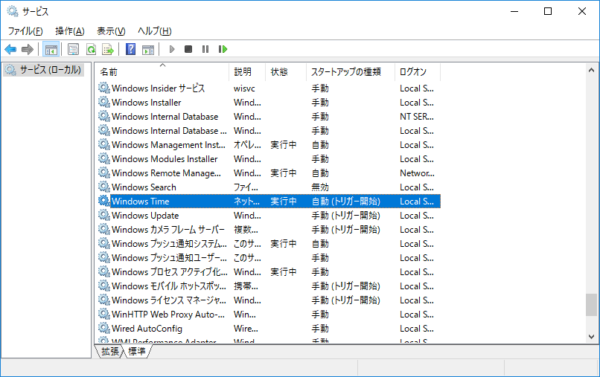Open the Properties toolbar icon

tap(73, 49)
